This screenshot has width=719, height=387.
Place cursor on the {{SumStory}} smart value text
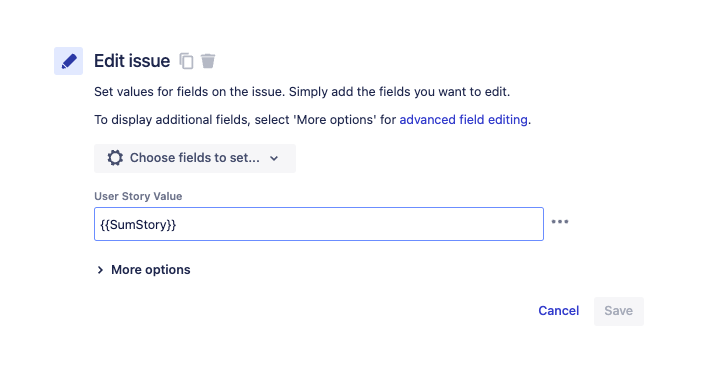click(x=138, y=225)
